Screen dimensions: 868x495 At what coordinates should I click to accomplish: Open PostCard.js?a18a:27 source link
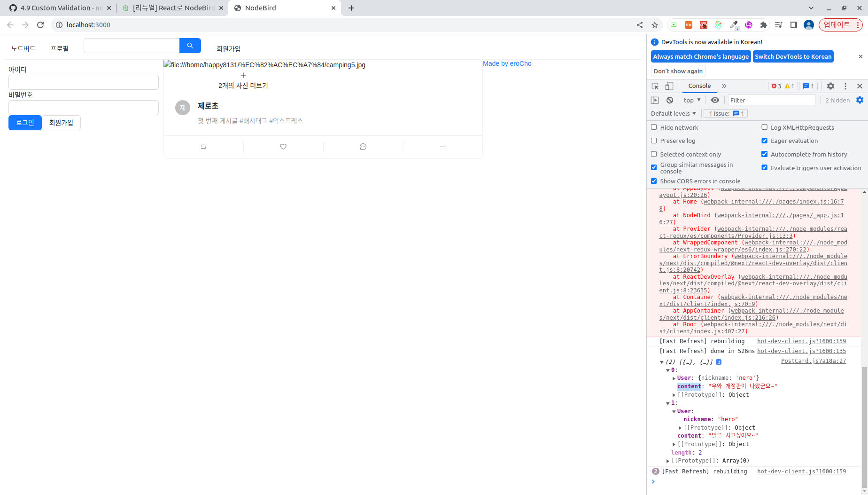pos(814,361)
